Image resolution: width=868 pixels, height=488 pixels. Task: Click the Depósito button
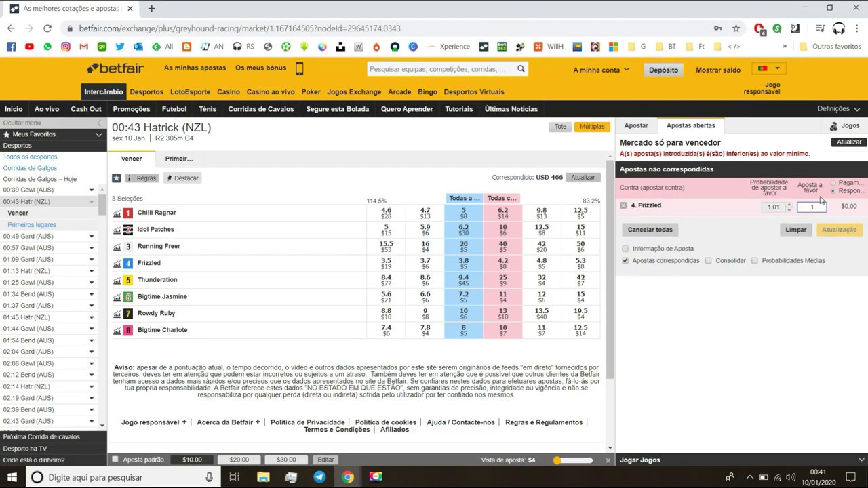[x=663, y=70]
